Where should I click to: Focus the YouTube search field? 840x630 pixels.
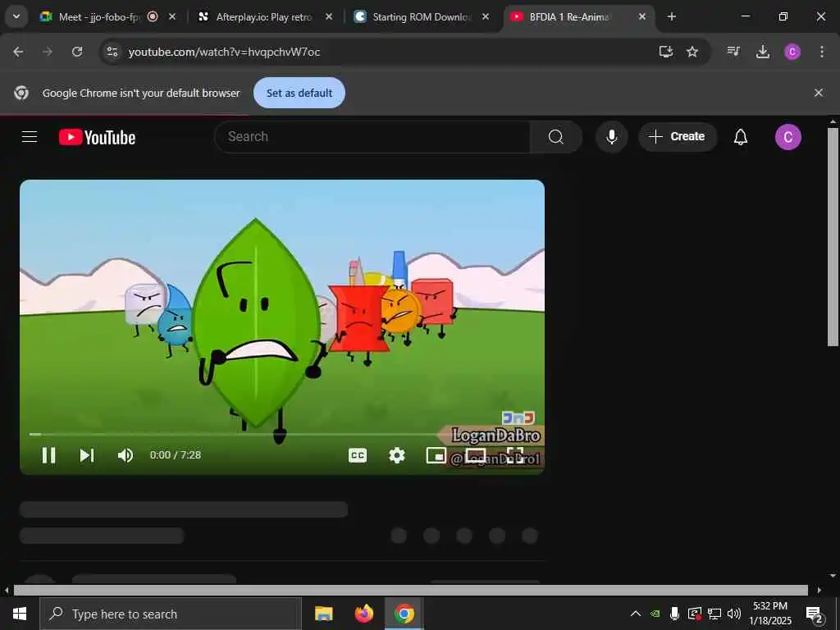(x=372, y=137)
